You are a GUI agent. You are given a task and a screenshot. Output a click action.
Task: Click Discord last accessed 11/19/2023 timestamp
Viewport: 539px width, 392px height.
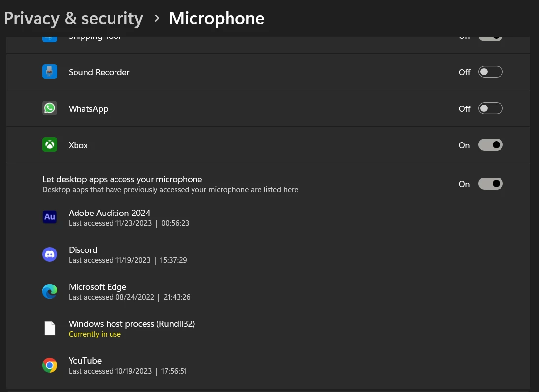tap(127, 260)
